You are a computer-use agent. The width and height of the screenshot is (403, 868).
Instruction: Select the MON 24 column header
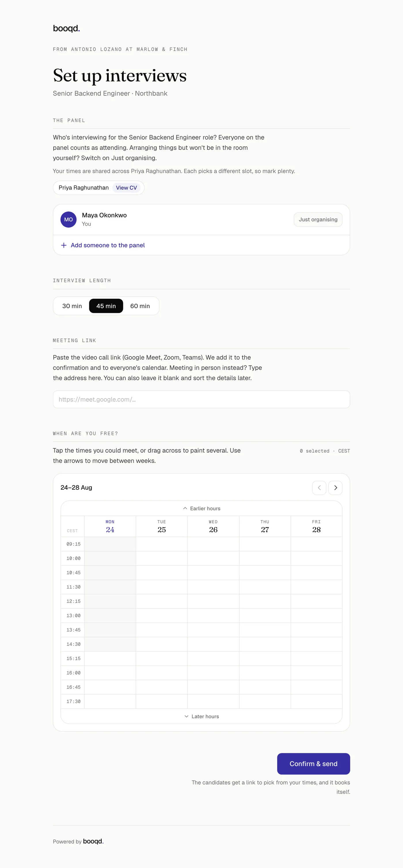click(110, 526)
